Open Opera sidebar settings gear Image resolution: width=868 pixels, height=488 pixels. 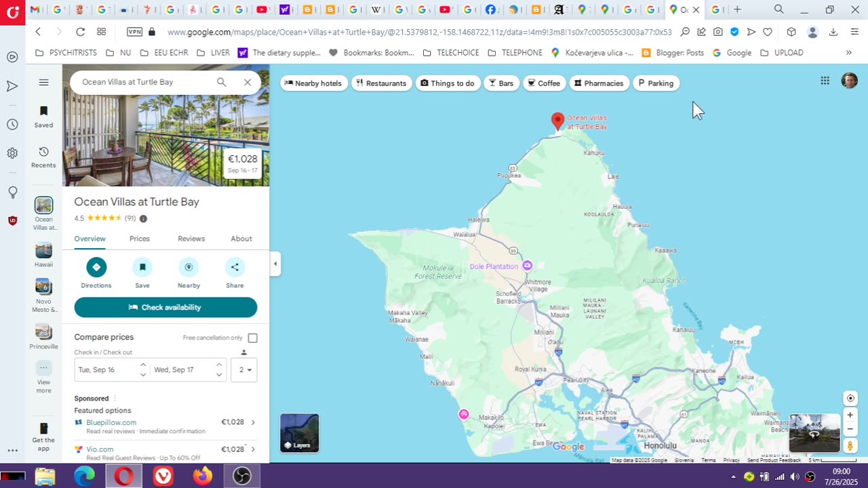12,153
